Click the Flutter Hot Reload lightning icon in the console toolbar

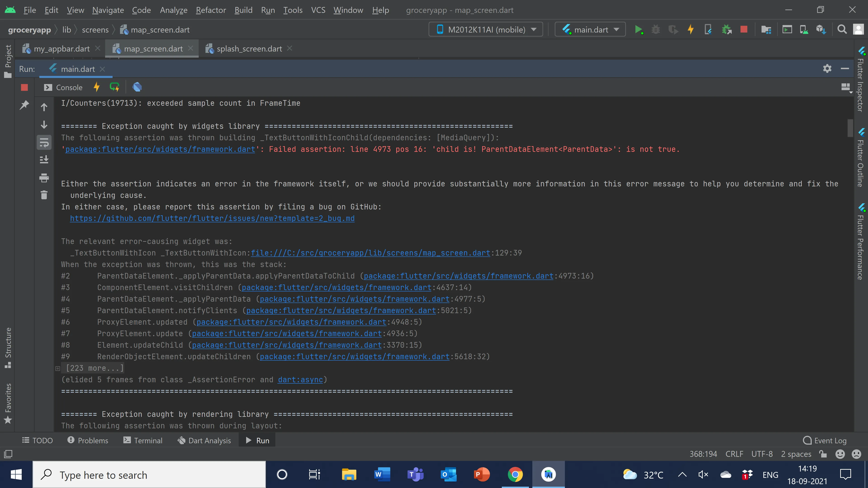click(97, 87)
